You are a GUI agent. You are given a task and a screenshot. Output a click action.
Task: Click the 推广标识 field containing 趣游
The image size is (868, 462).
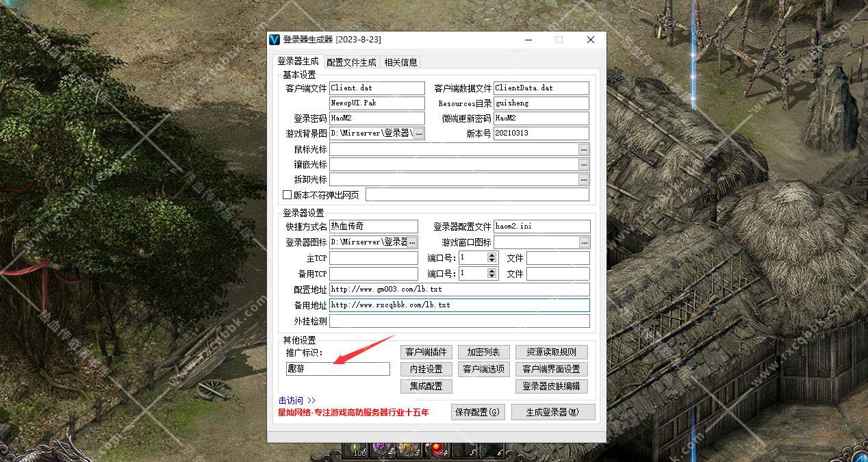[x=338, y=369]
